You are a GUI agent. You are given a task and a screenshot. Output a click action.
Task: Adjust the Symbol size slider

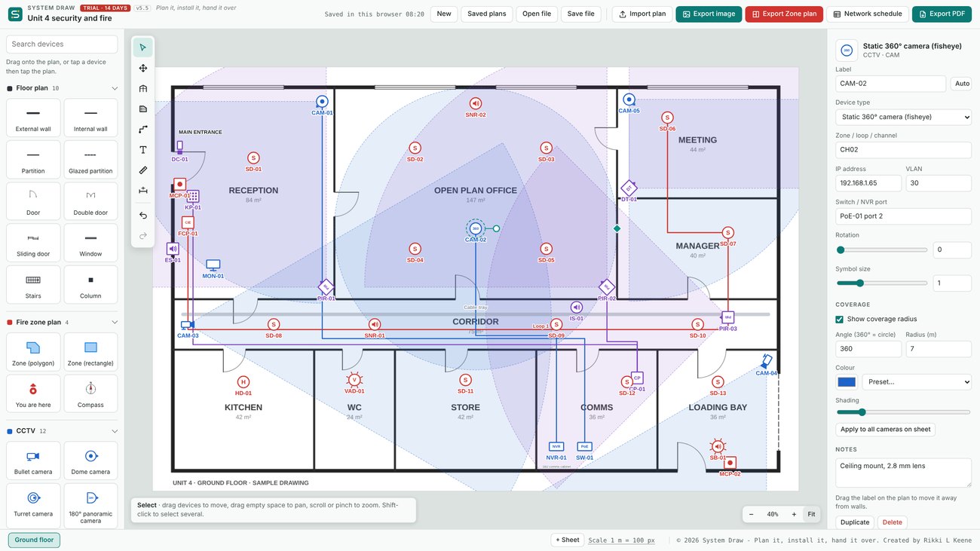point(881,283)
